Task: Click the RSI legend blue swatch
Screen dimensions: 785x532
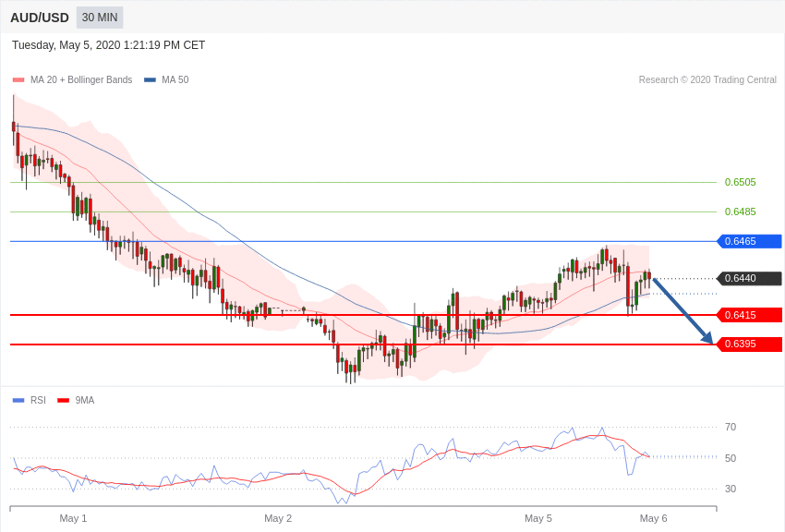Action: click(18, 400)
